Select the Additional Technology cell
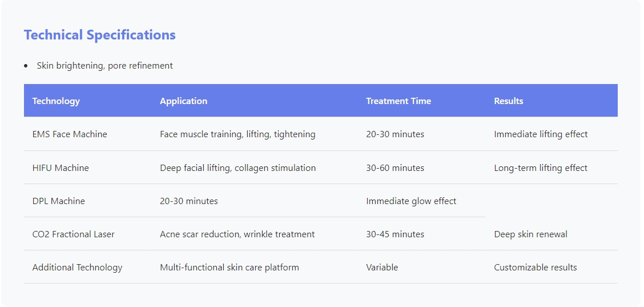The width and height of the screenshot is (644, 307). [77, 268]
